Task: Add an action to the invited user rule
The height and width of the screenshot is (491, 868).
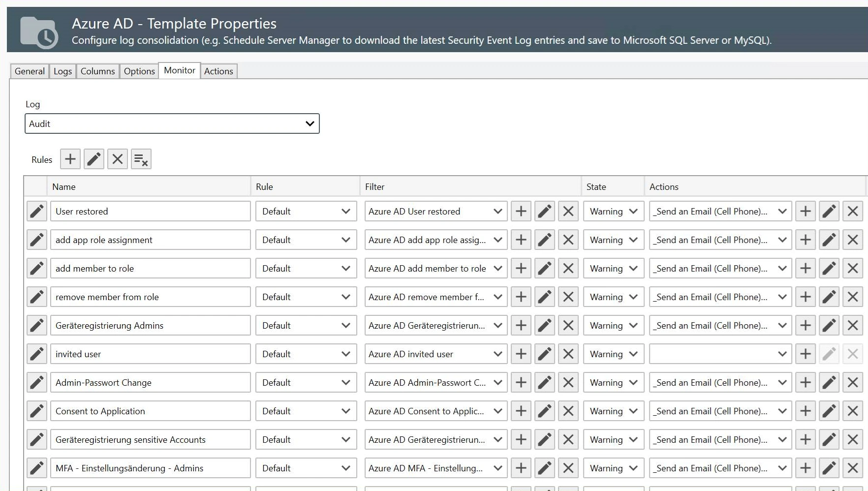Action: [805, 354]
